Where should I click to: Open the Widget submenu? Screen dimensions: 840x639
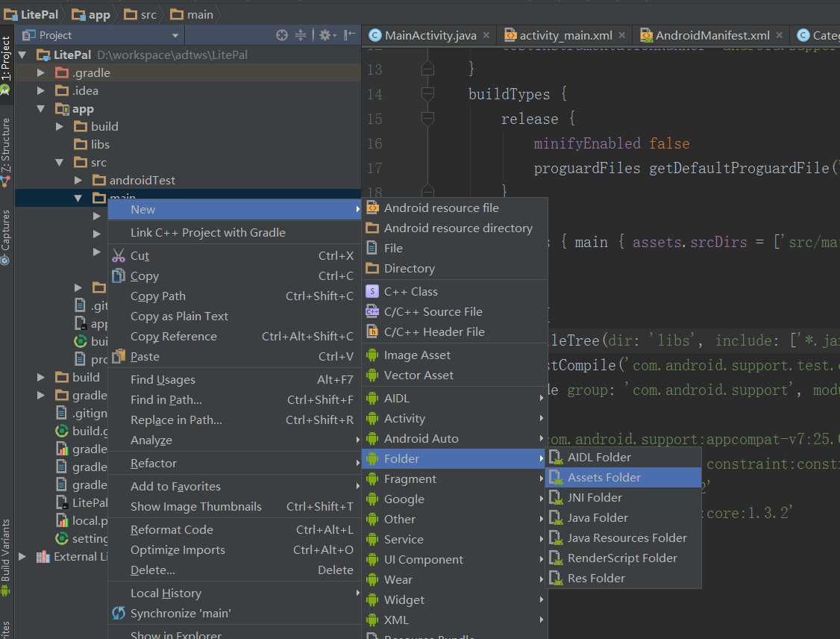[x=455, y=600]
